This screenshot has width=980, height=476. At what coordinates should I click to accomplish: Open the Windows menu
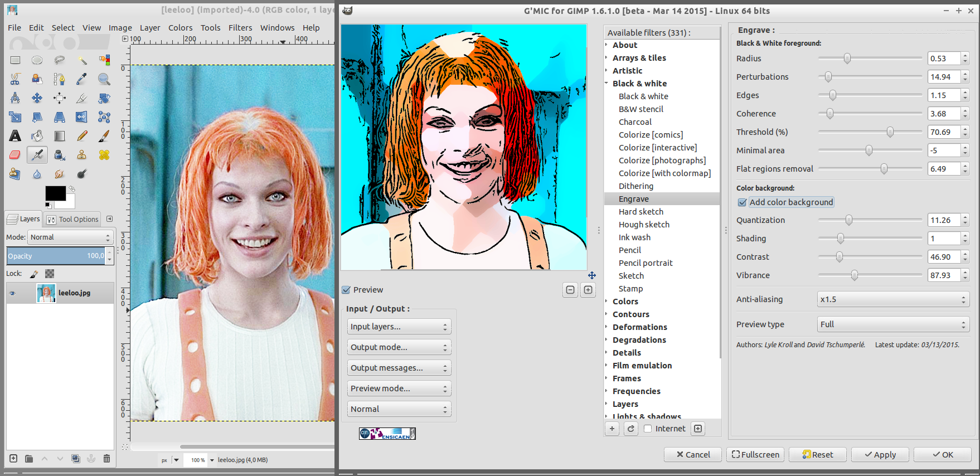point(277,28)
